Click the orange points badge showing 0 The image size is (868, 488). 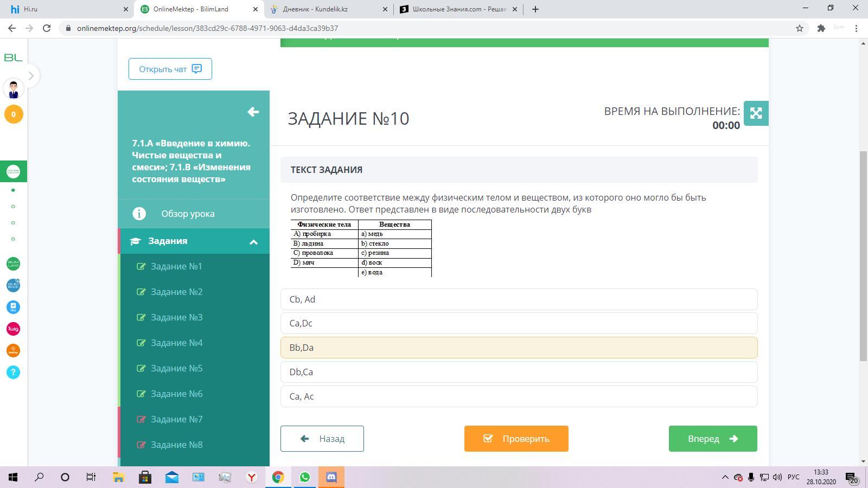click(14, 114)
